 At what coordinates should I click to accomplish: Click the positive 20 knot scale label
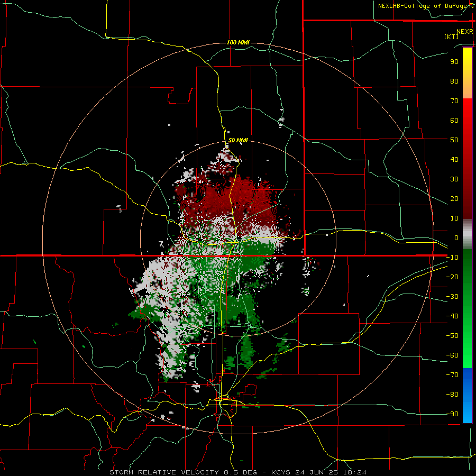[454, 198]
